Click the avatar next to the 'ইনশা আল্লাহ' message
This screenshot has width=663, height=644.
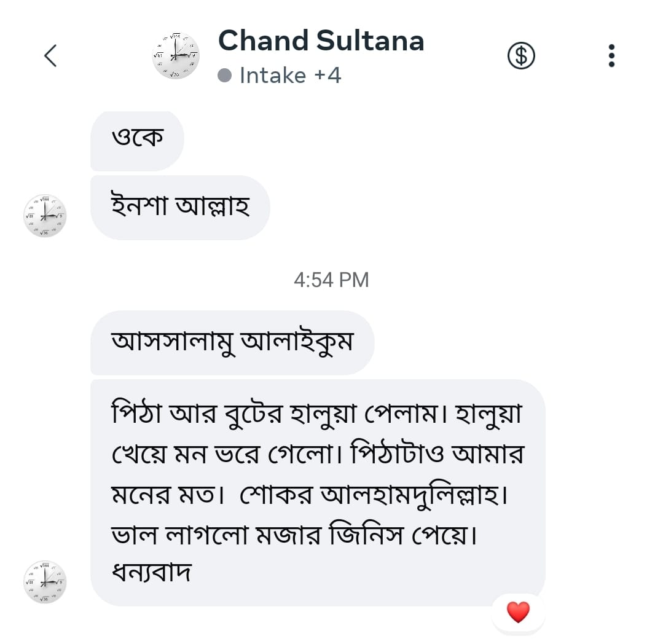[45, 216]
